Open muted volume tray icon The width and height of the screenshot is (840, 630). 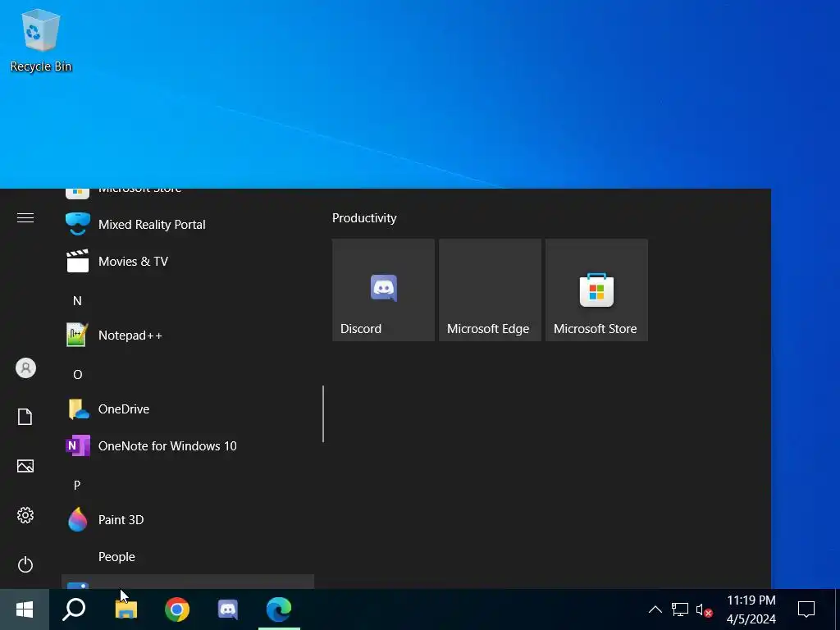tap(704, 609)
